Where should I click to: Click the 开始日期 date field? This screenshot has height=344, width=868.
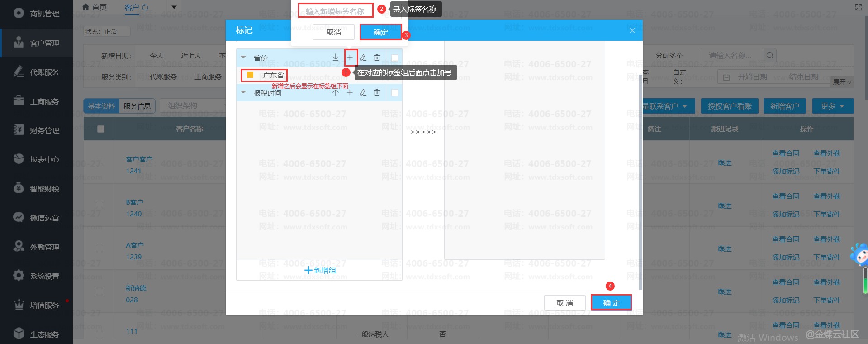click(x=753, y=77)
